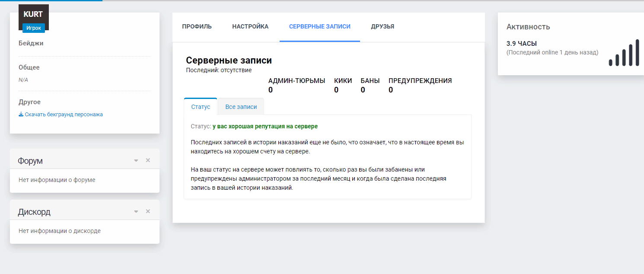
Task: Open the Все записи sub-tab
Action: (x=241, y=107)
